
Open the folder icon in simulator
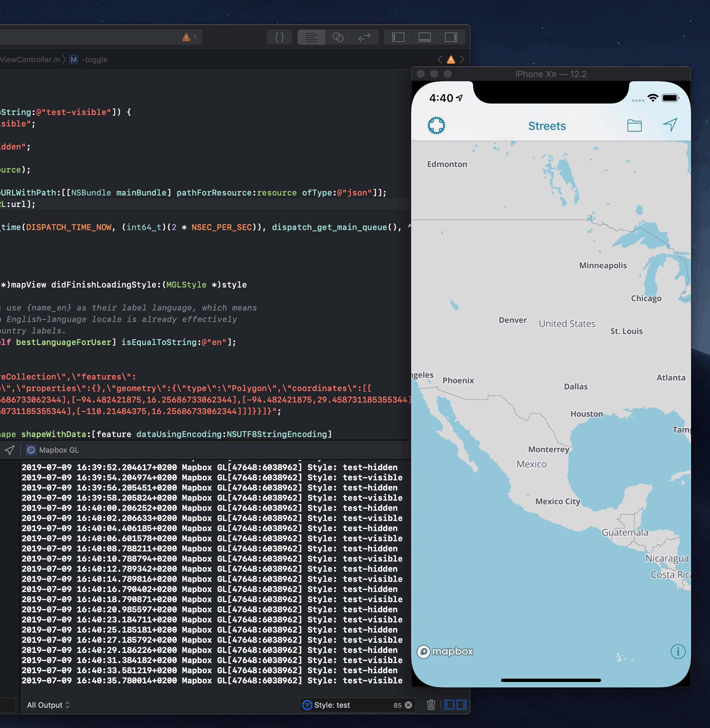(x=634, y=126)
